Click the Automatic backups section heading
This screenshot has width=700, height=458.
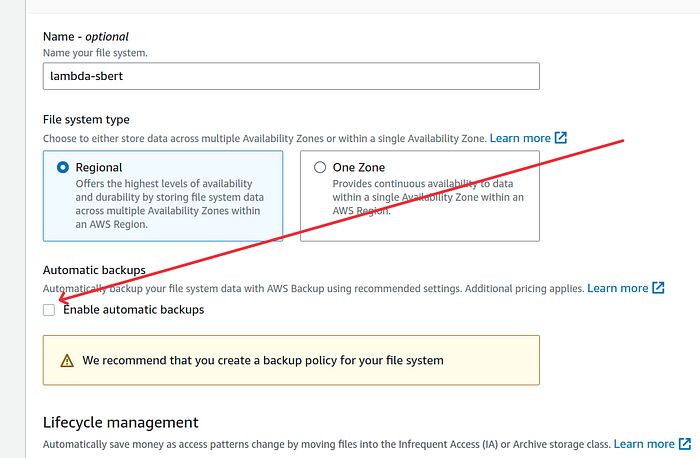(94, 270)
